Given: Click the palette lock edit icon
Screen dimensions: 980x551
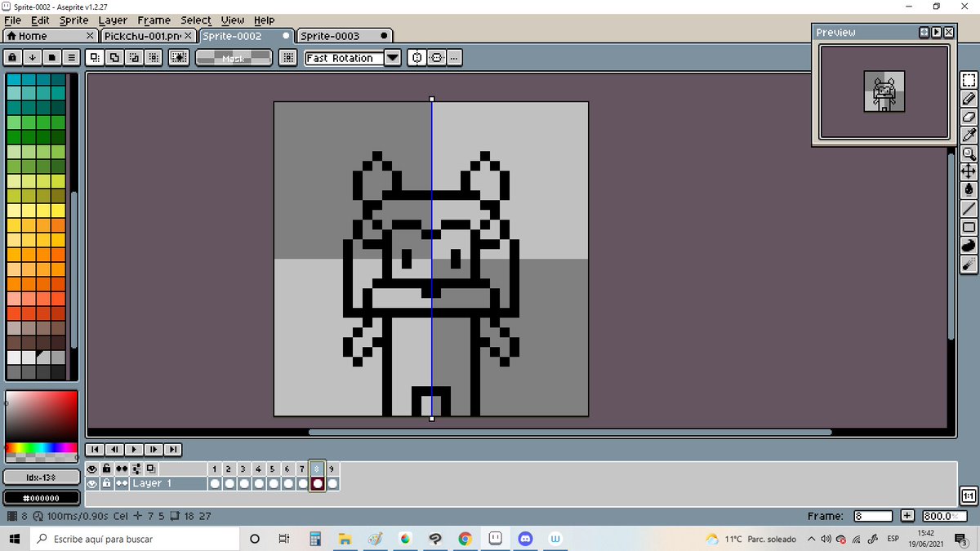Looking at the screenshot, I should point(12,58).
